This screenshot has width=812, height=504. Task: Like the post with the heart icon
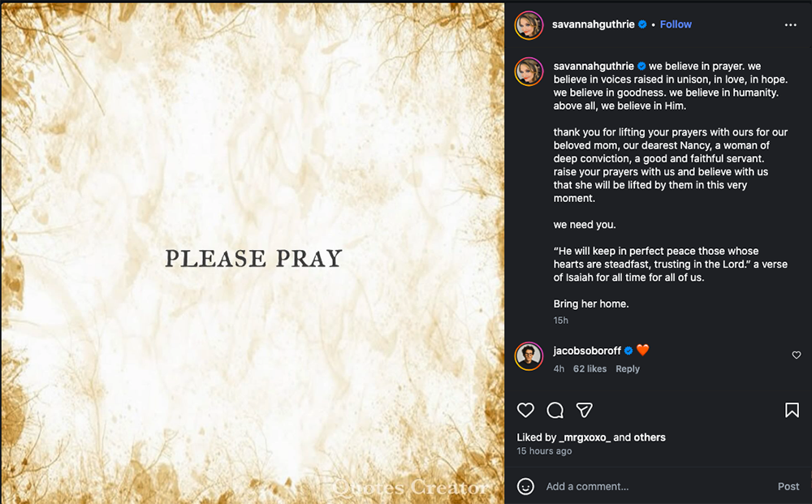click(526, 410)
